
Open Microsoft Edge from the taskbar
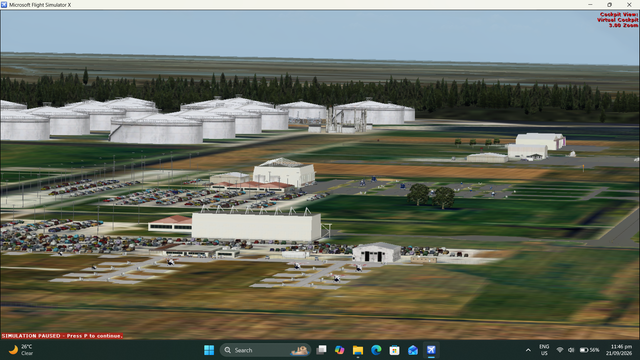coord(376,350)
